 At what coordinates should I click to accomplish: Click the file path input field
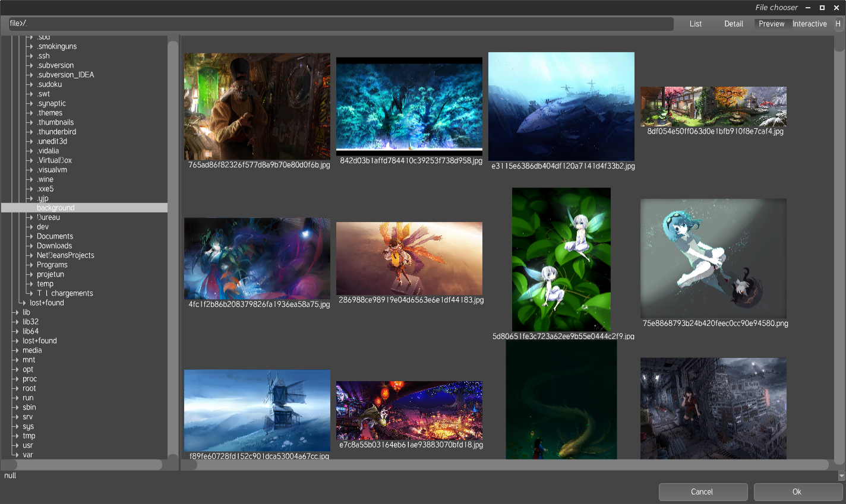point(341,24)
